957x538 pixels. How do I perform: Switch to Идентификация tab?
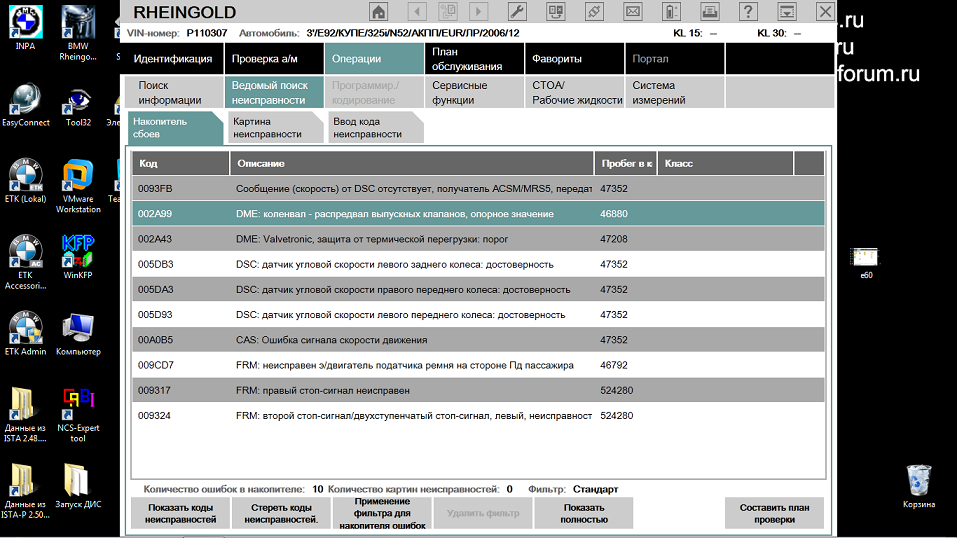click(173, 59)
